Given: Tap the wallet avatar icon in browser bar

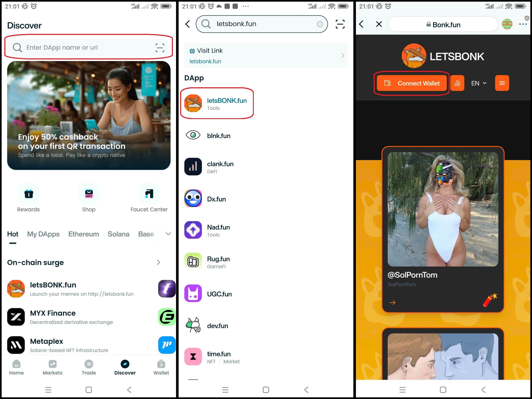Looking at the screenshot, I should point(507,24).
